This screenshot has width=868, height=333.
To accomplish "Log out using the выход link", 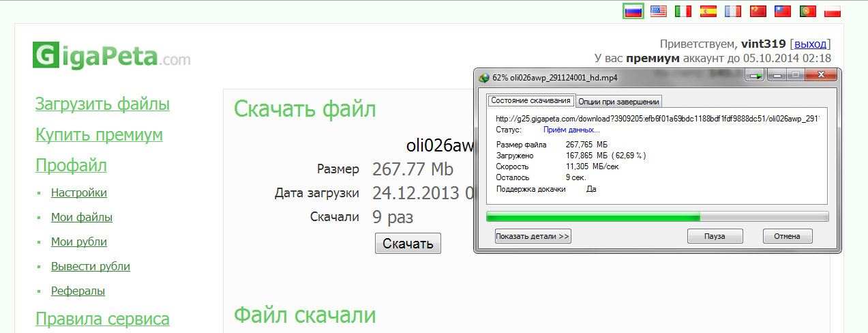I will [810, 44].
